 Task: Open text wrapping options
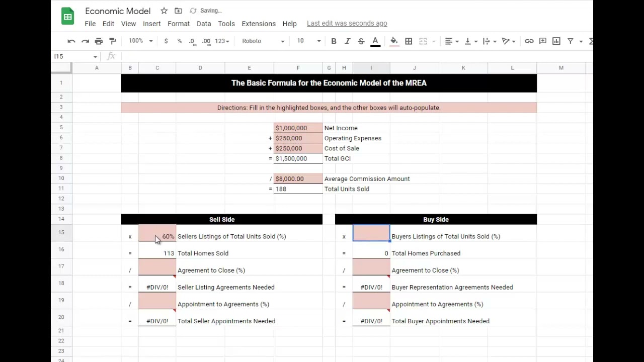(x=489, y=41)
